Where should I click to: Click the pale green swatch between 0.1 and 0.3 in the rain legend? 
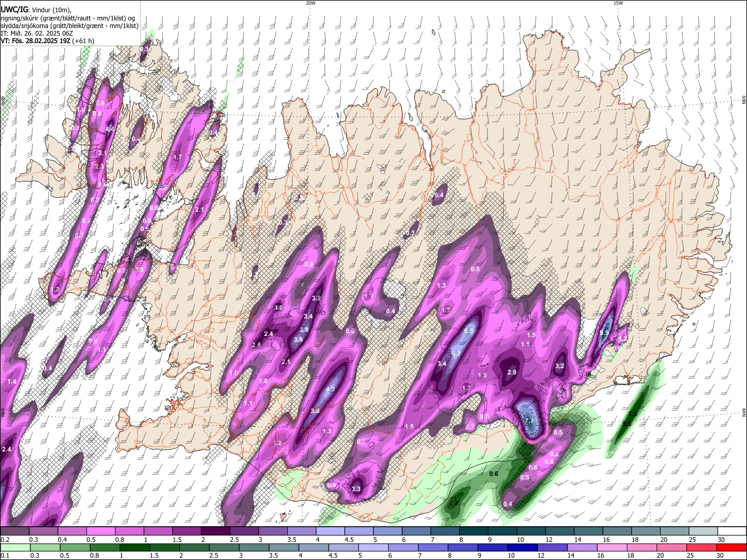(x=15, y=547)
